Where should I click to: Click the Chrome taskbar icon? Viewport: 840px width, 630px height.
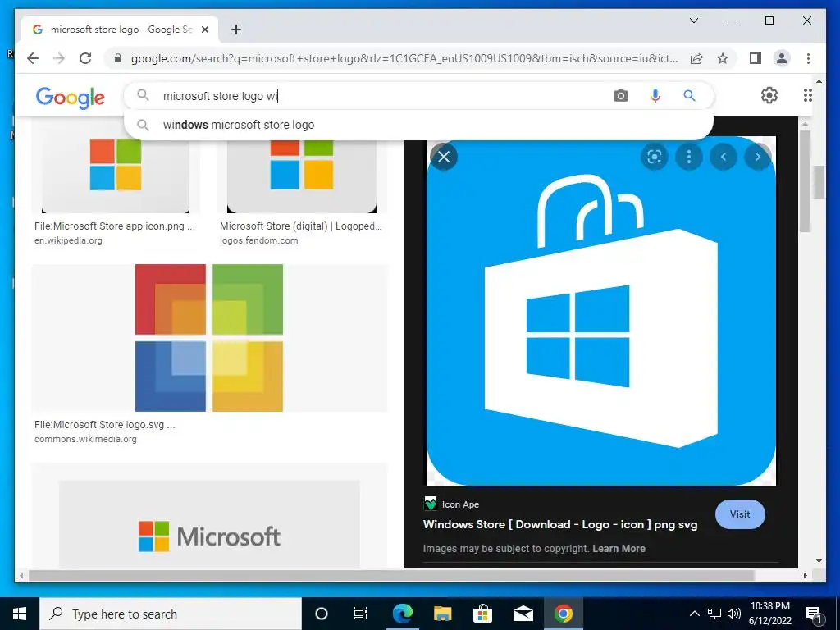click(563, 614)
